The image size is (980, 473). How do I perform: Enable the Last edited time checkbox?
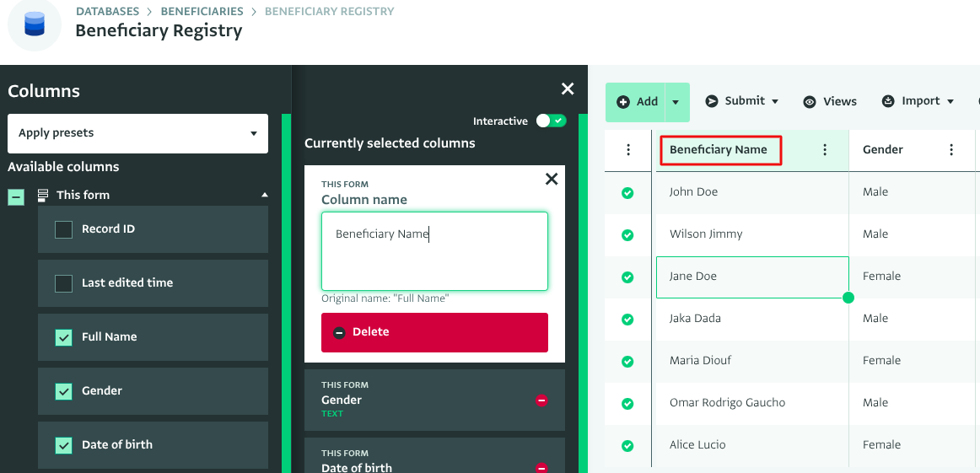tap(63, 283)
